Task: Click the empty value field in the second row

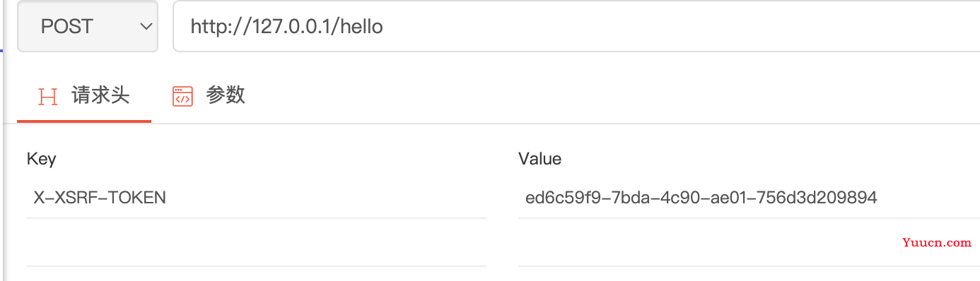Action: pos(749,243)
